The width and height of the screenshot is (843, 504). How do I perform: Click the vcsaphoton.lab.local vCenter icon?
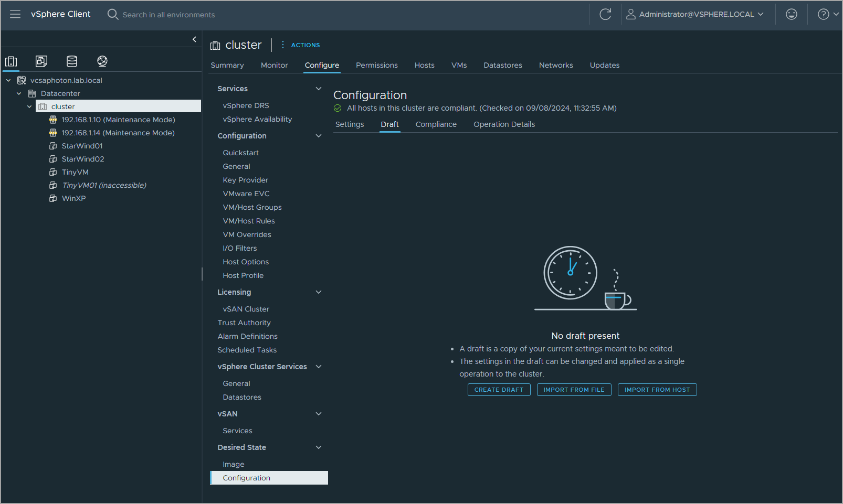click(x=22, y=80)
